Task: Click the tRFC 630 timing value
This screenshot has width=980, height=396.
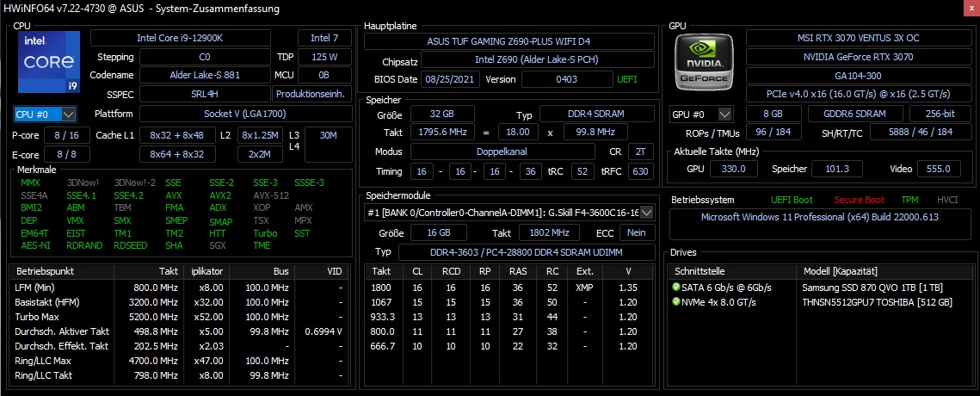Action: coord(642,171)
